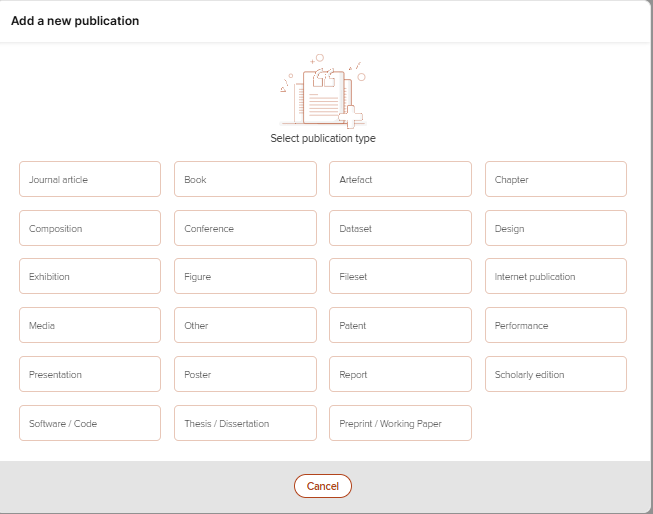Choose Book as publication type
Viewport: 653px width, 514px height.
pyautogui.click(x=245, y=179)
